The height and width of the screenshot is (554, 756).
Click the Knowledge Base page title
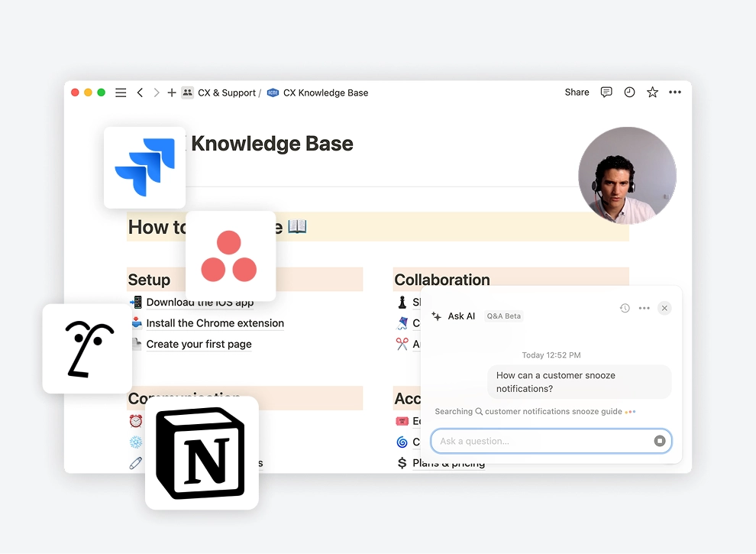[272, 144]
